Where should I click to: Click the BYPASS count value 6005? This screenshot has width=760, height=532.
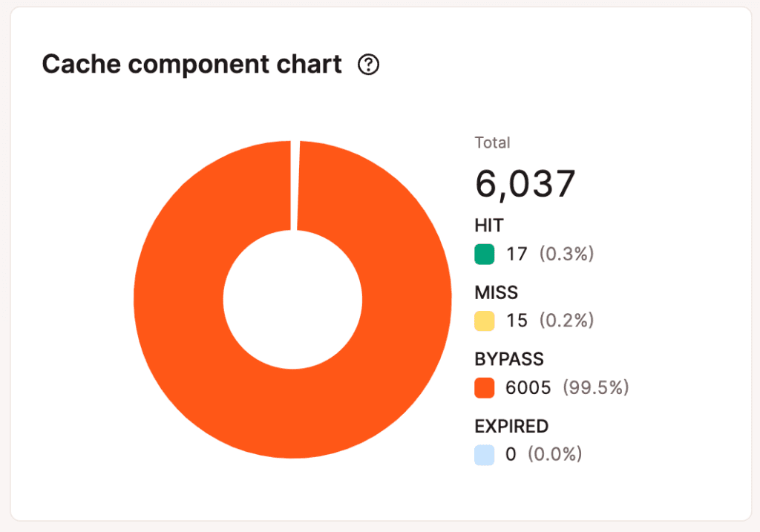click(528, 387)
